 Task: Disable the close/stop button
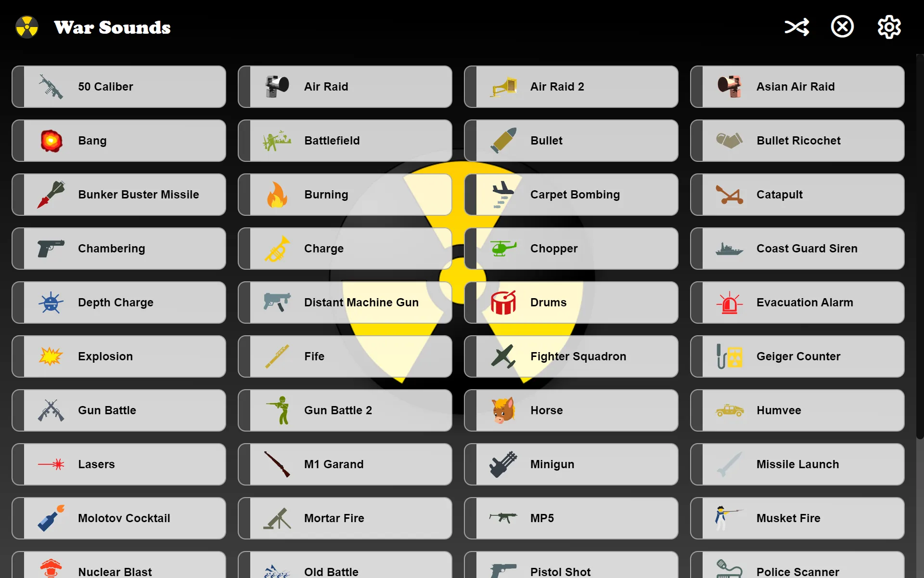[x=842, y=26]
